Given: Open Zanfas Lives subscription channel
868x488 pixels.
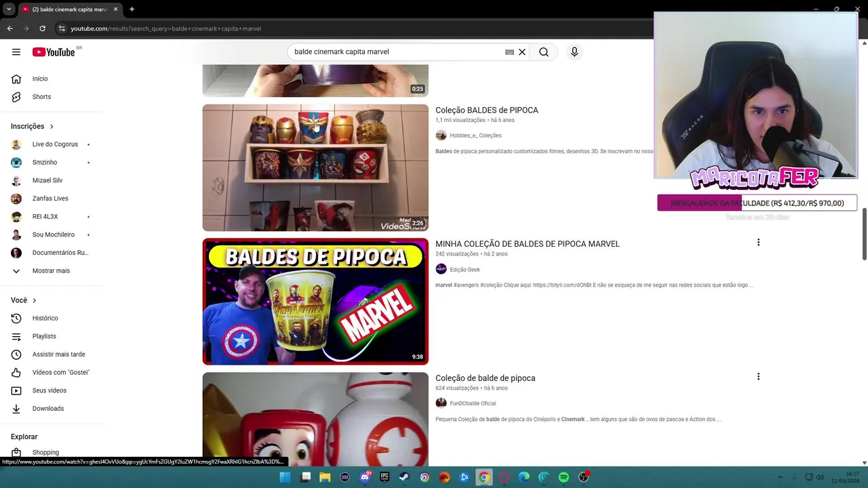Looking at the screenshot, I should 52,199.
